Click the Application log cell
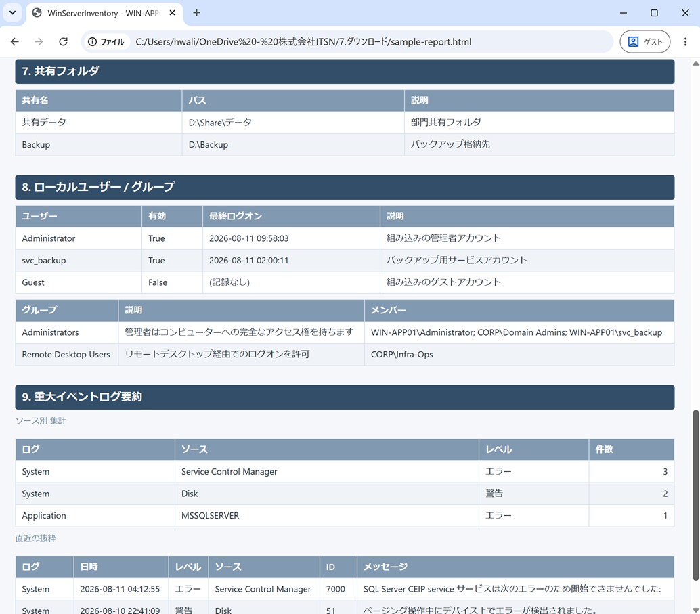Image resolution: width=700 pixels, height=614 pixels. pos(95,516)
